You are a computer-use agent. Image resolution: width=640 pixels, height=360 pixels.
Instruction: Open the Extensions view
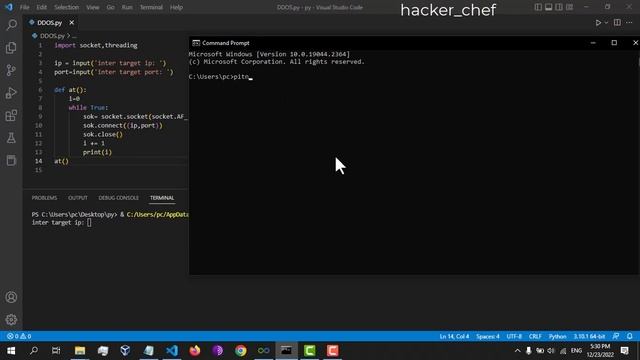point(11,116)
